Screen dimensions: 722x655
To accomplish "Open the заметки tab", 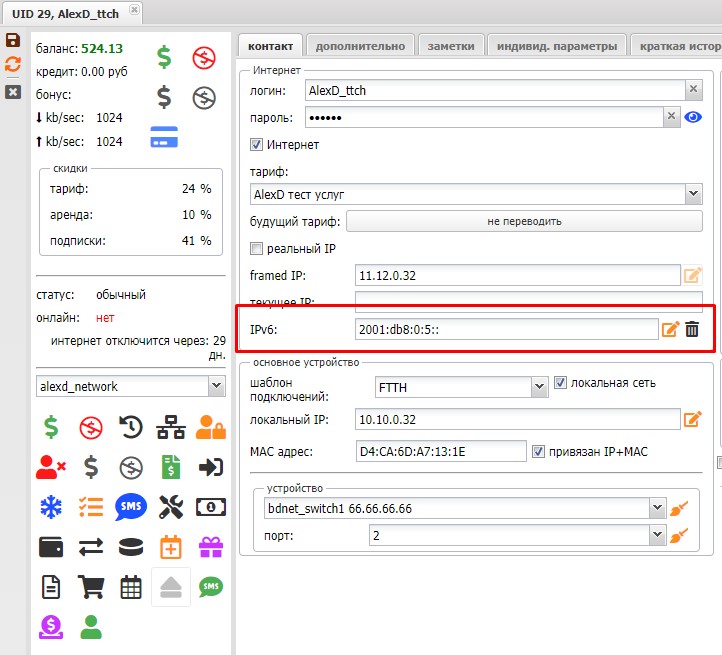I will tap(451, 46).
